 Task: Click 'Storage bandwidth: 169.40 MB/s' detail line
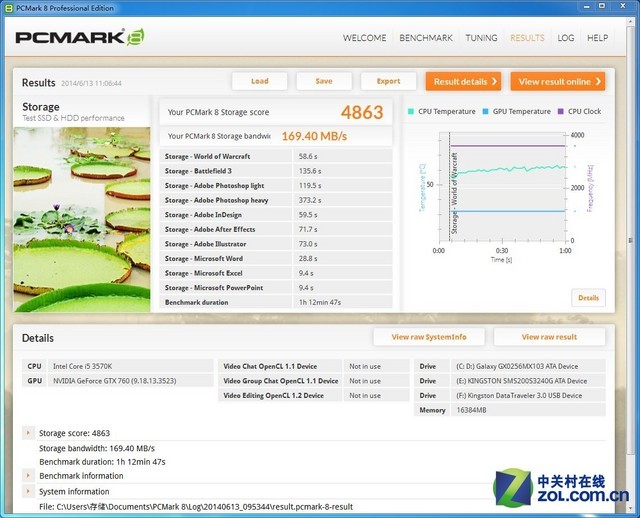pos(97,448)
